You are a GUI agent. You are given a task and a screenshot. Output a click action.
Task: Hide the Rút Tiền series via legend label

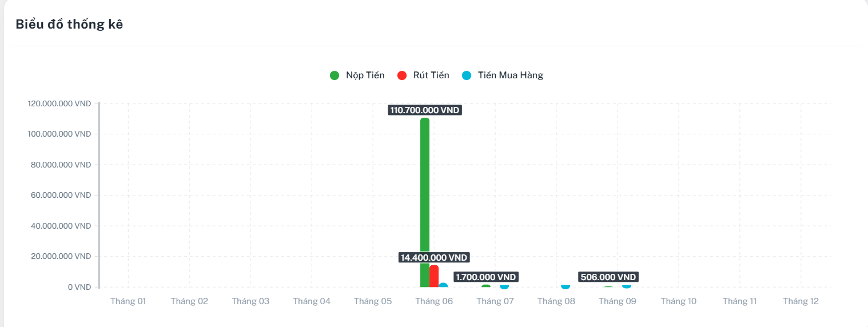(x=431, y=75)
